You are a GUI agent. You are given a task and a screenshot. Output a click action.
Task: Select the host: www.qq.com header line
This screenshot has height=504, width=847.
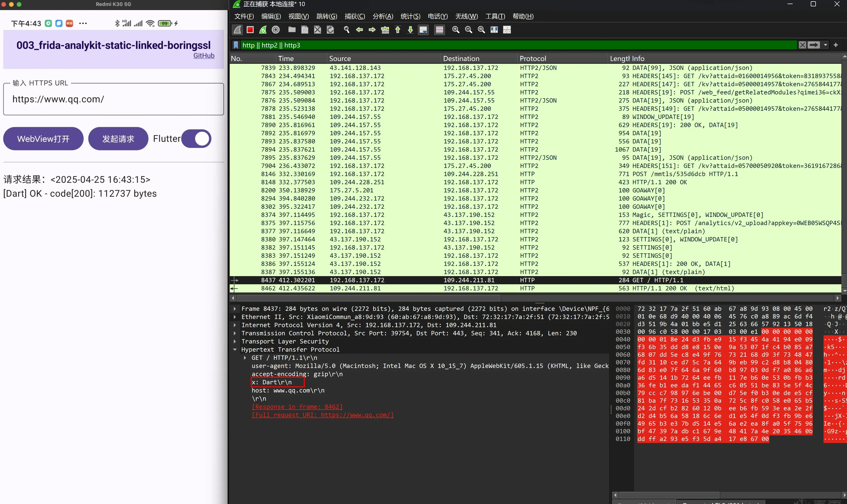click(288, 390)
